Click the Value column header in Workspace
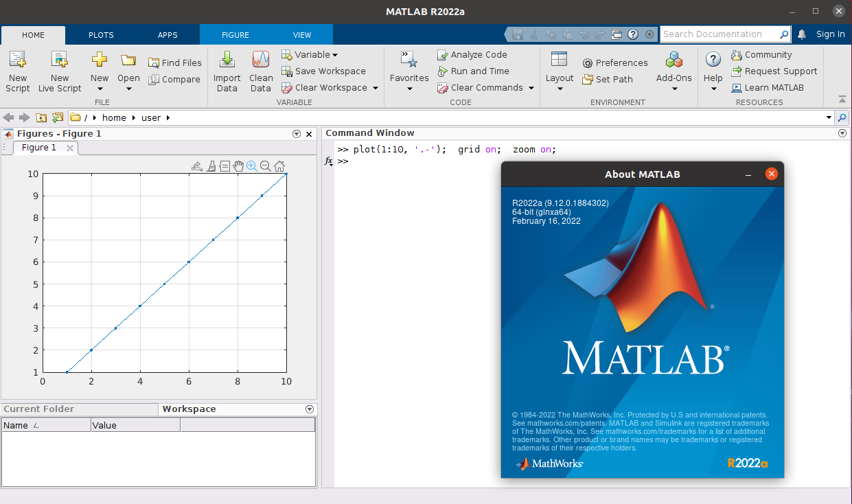852x504 pixels. 136,426
